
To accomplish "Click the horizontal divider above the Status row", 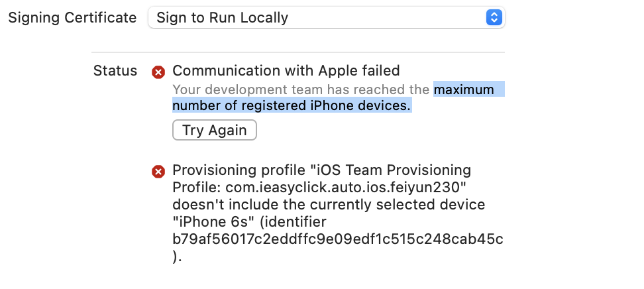I will [297, 52].
